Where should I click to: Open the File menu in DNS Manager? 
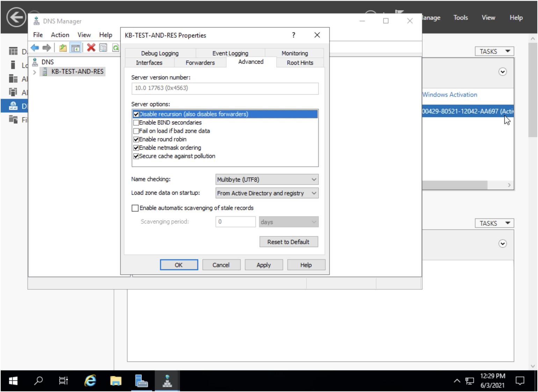coord(38,35)
